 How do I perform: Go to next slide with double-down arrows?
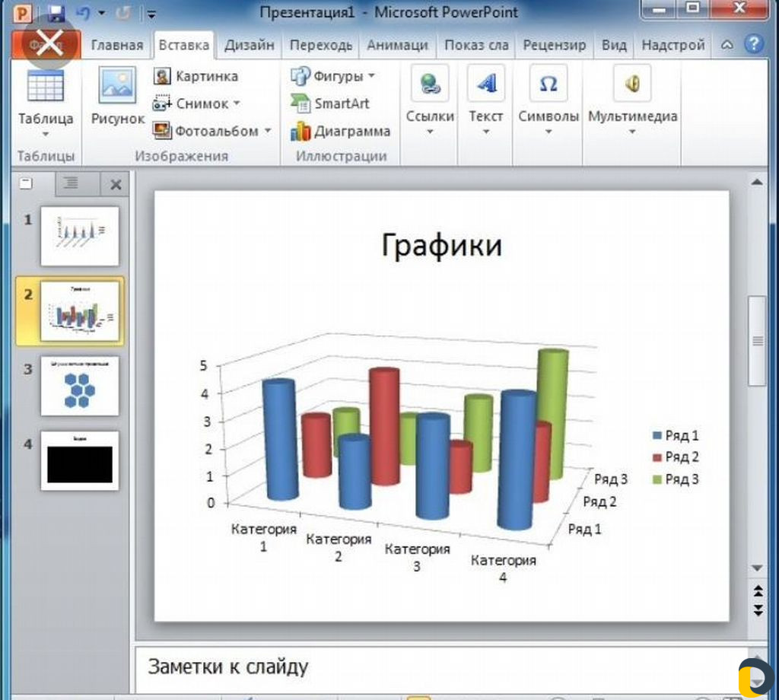click(758, 610)
